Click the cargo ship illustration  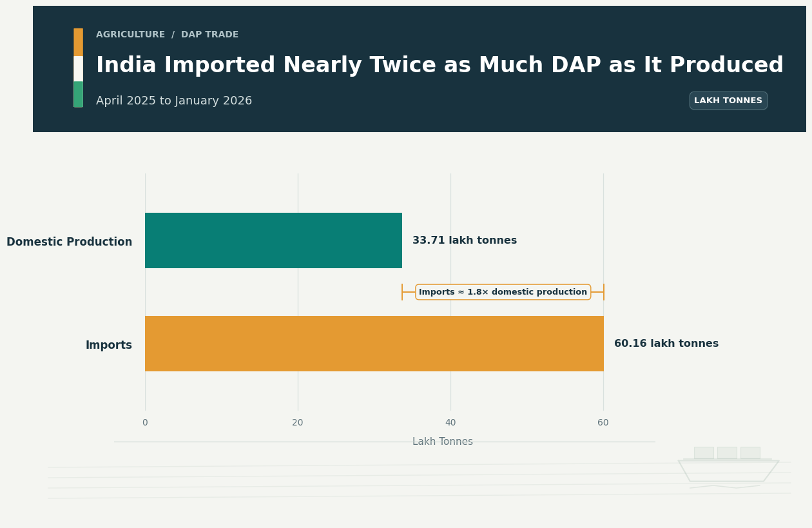pyautogui.click(x=729, y=467)
